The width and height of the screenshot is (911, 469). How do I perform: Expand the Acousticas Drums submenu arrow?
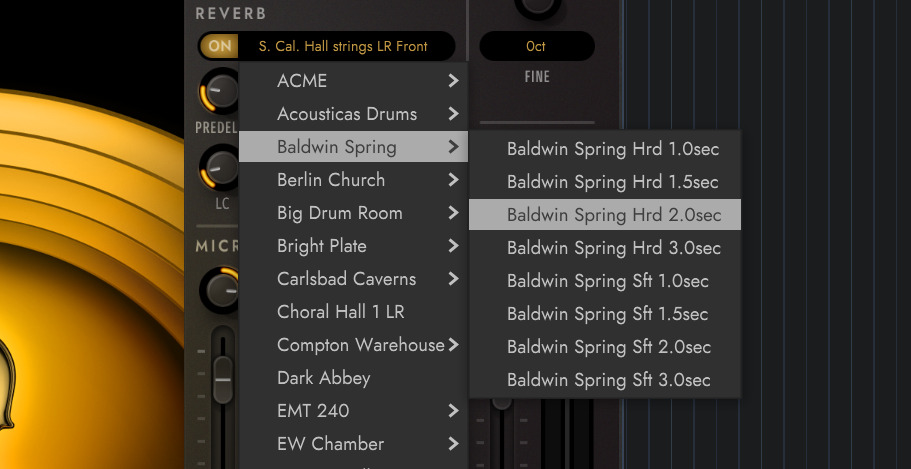pos(453,114)
